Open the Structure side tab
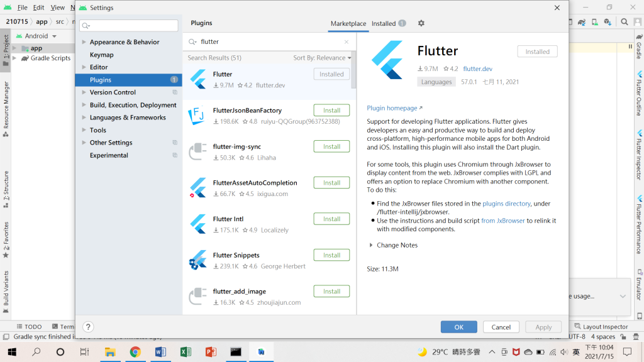The image size is (644, 362). tap(6, 189)
